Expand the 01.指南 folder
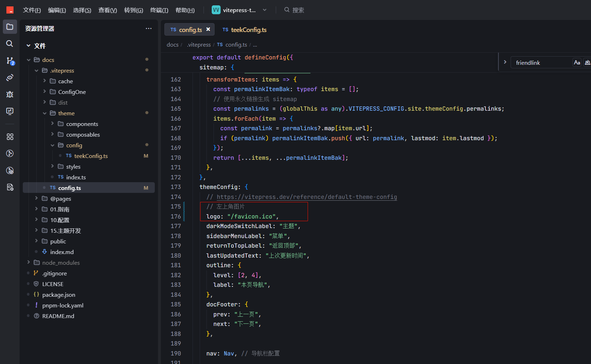Viewport: 591px width, 364px height. point(36,209)
